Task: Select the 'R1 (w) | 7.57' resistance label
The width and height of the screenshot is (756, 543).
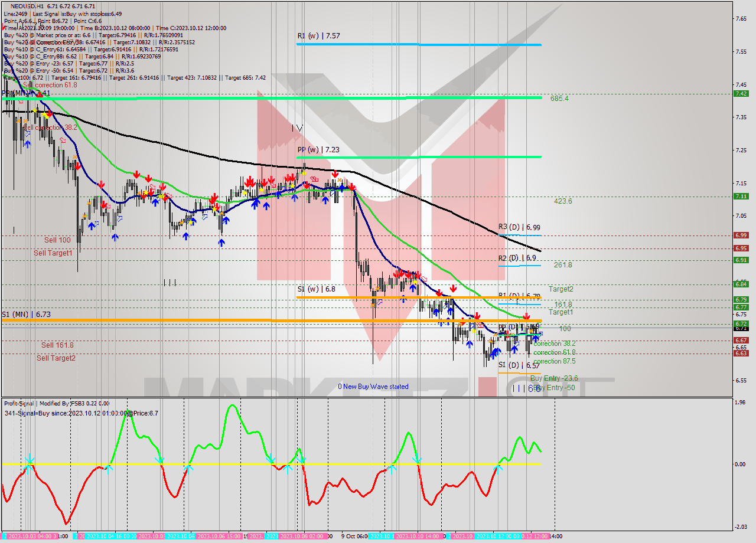Action: (x=318, y=36)
